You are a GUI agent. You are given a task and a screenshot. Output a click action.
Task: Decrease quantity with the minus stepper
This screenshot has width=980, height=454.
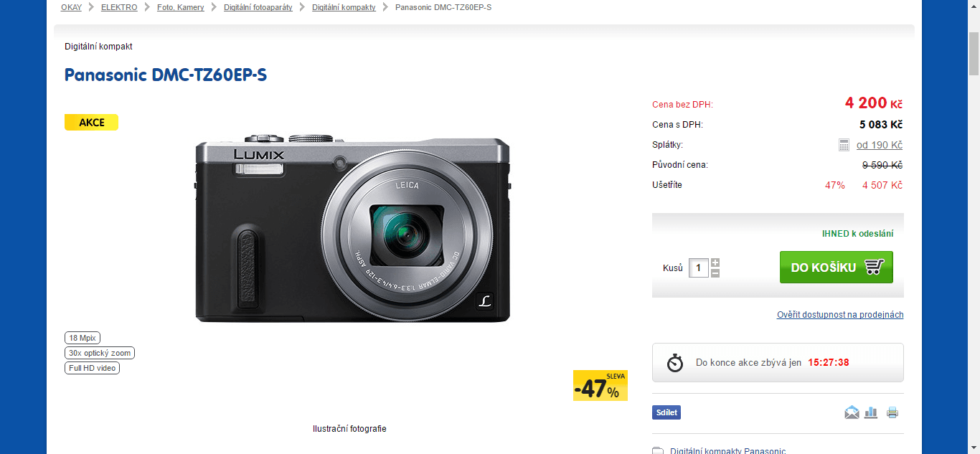point(715,273)
